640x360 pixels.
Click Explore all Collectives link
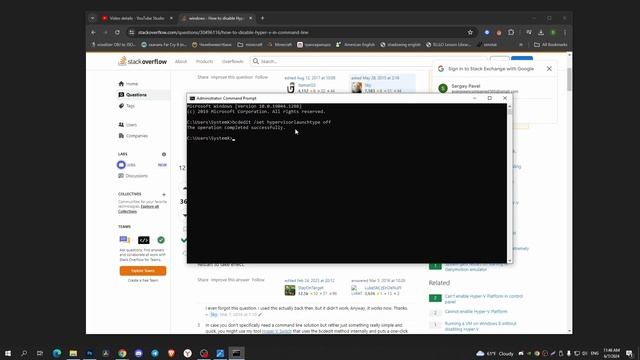(x=138, y=209)
